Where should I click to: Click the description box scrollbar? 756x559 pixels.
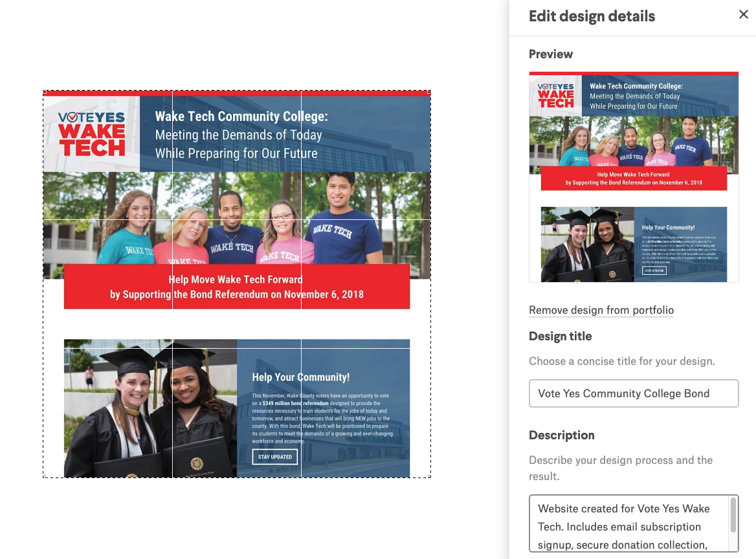[x=733, y=514]
